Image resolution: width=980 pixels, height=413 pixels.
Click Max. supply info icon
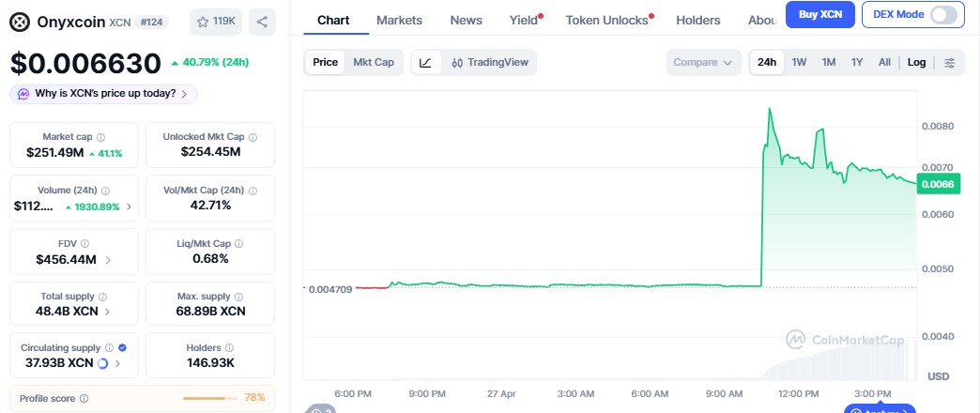pyautogui.click(x=238, y=297)
